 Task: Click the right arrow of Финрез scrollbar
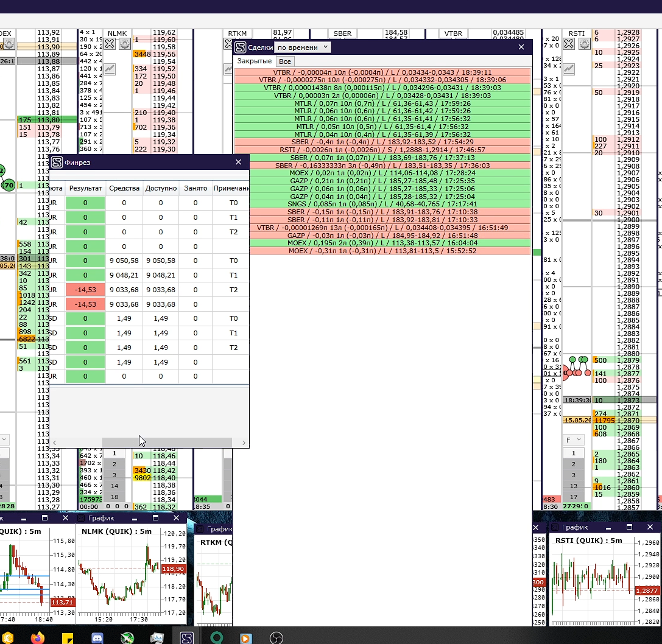pos(244,443)
